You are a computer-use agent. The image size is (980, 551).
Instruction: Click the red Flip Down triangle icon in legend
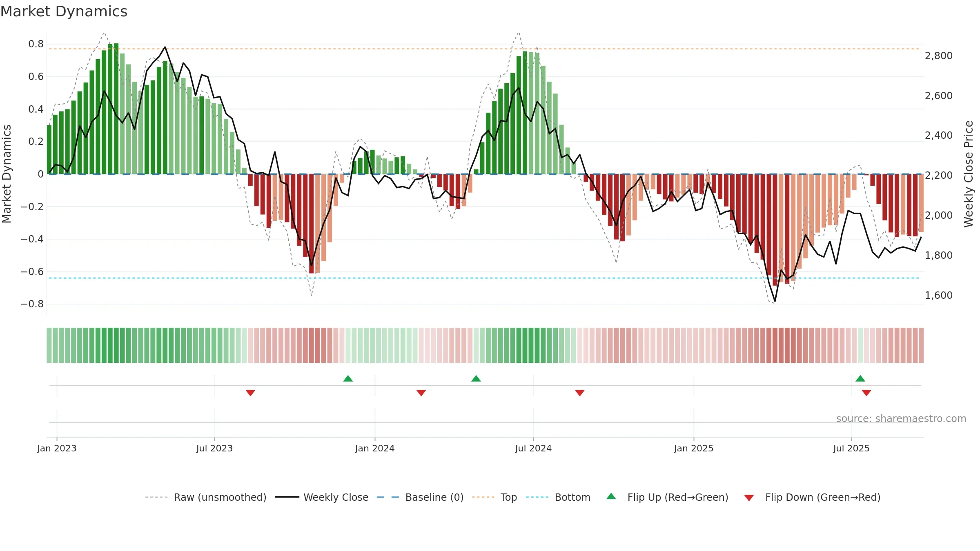coord(749,498)
